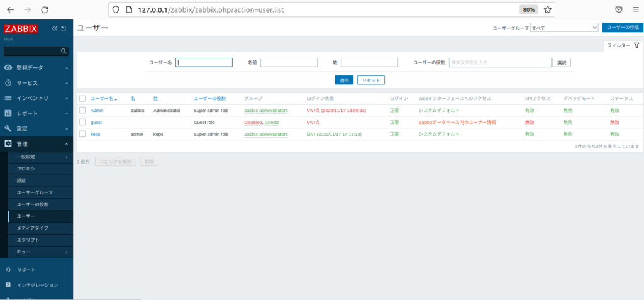Image resolution: width=644 pixels, height=300 pixels.
Task: Click the browser forward arrow
Action: (28, 10)
